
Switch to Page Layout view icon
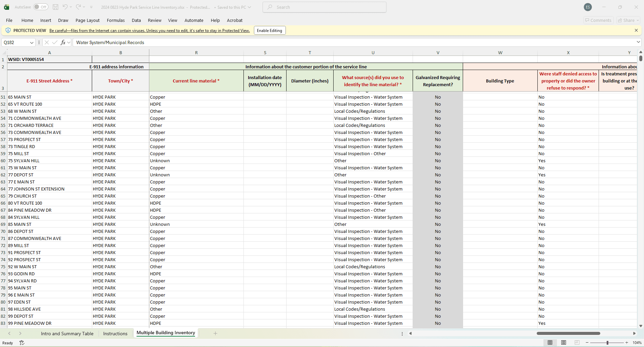coord(564,343)
